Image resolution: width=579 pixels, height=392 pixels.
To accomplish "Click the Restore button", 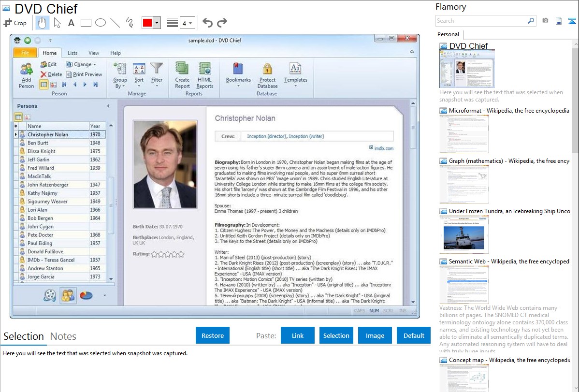I will [x=213, y=335].
